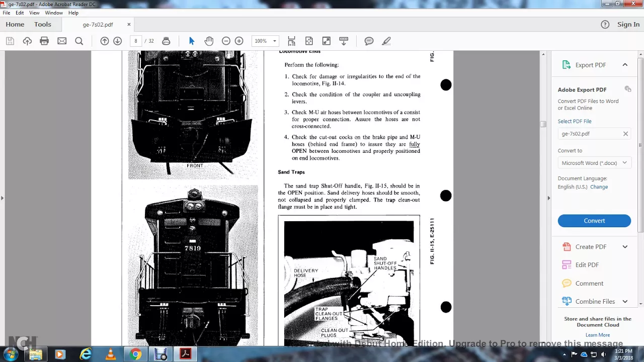644x362 pixels.
Task: Go to previous page arrow
Action: click(x=105, y=41)
